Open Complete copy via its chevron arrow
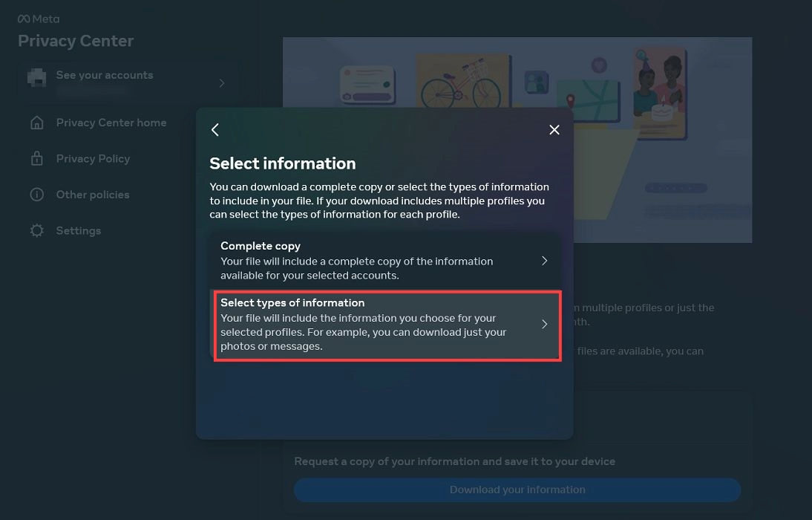 pos(544,261)
